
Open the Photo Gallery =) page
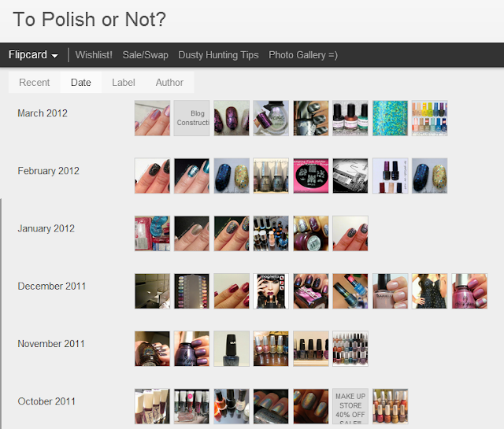point(303,55)
